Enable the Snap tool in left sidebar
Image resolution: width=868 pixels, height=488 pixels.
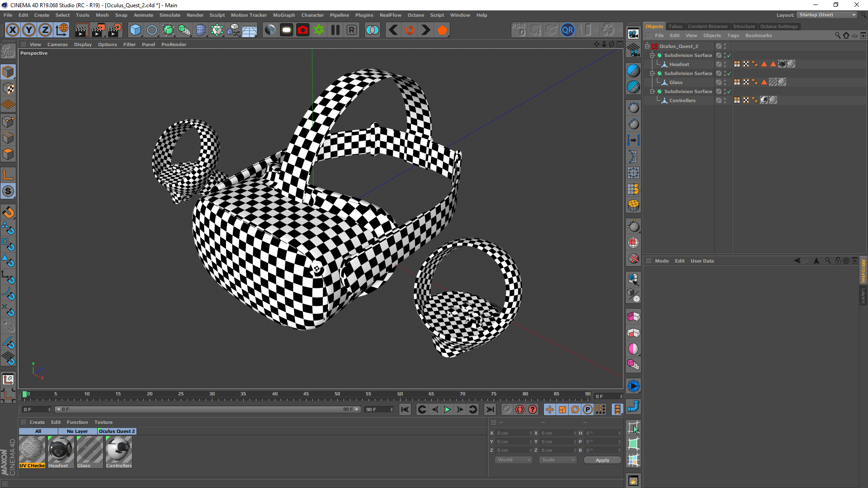(8, 192)
